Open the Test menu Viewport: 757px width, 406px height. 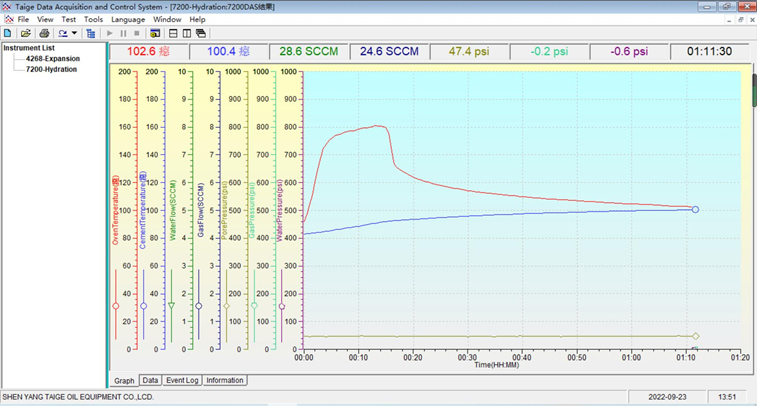[68, 19]
